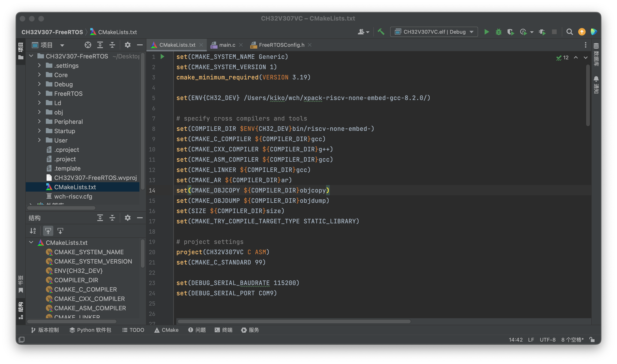
Task: Open the profiler run icon
Action: click(x=523, y=32)
